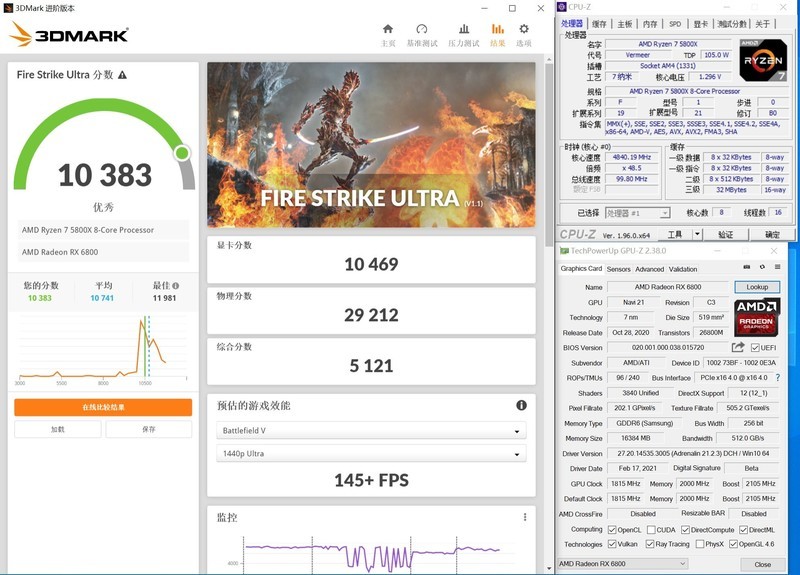Go to 3DMark home icon
Screen dimensions: 800x575
388,29
